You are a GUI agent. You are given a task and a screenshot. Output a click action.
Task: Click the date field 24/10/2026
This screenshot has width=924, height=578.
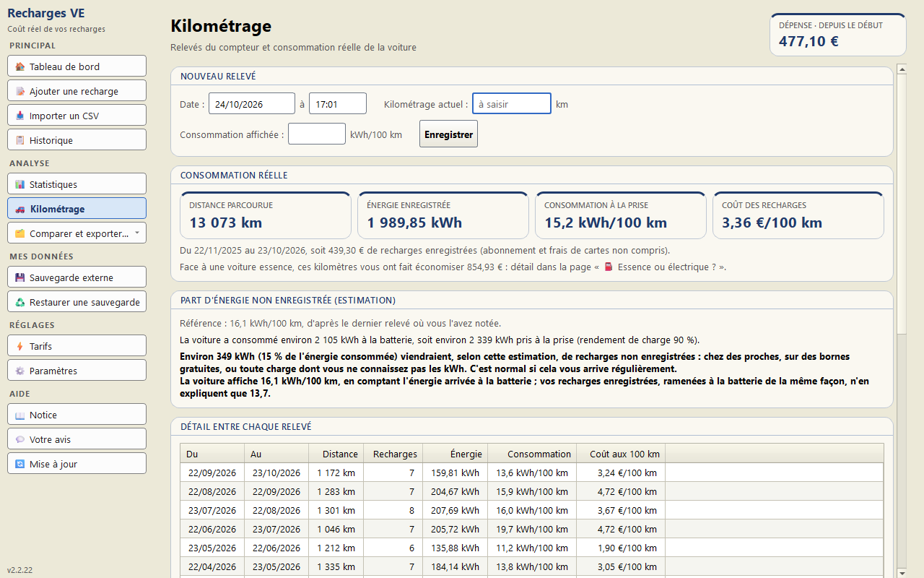pyautogui.click(x=252, y=103)
